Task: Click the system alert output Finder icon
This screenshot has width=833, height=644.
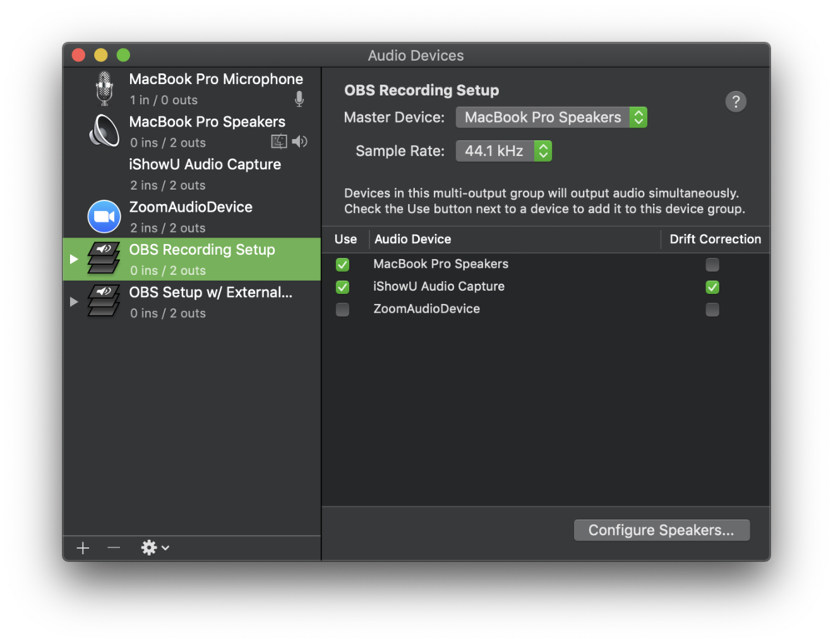Action: 279,142
